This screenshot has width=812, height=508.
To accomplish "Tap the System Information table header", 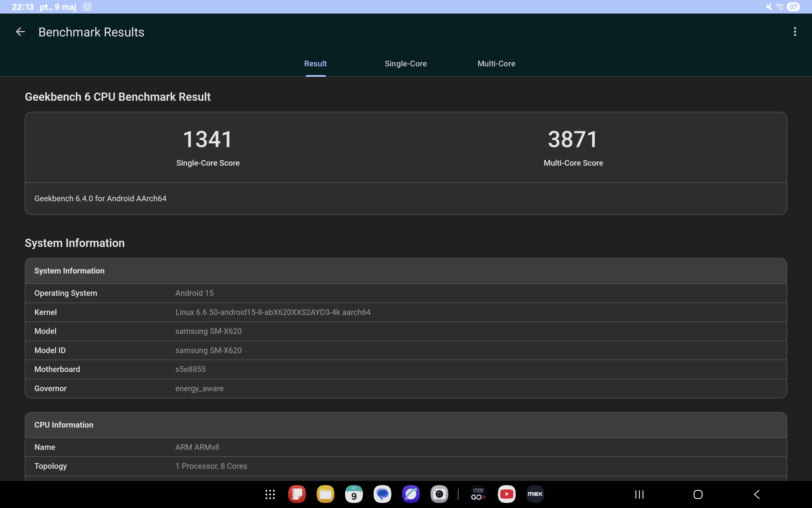I will point(406,271).
